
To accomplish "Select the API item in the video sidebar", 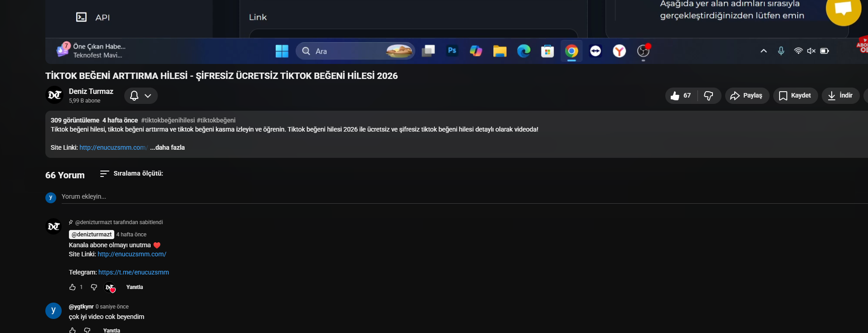I will pos(93,17).
